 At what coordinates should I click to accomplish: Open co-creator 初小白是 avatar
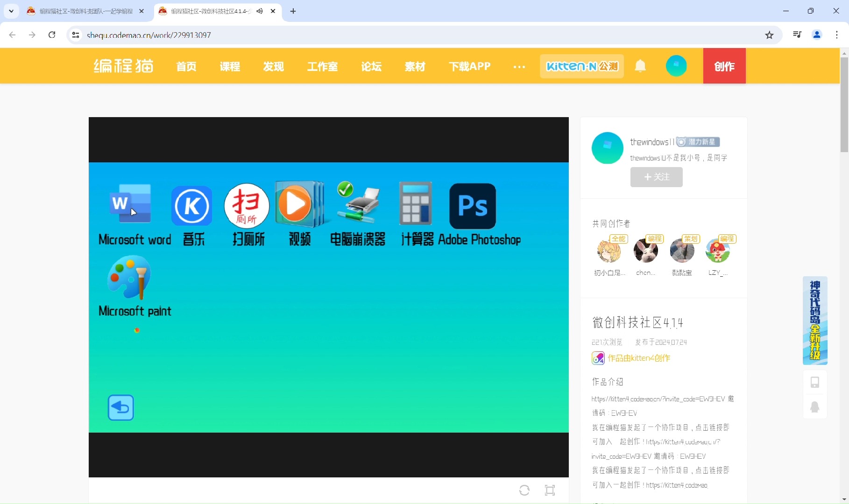click(609, 251)
